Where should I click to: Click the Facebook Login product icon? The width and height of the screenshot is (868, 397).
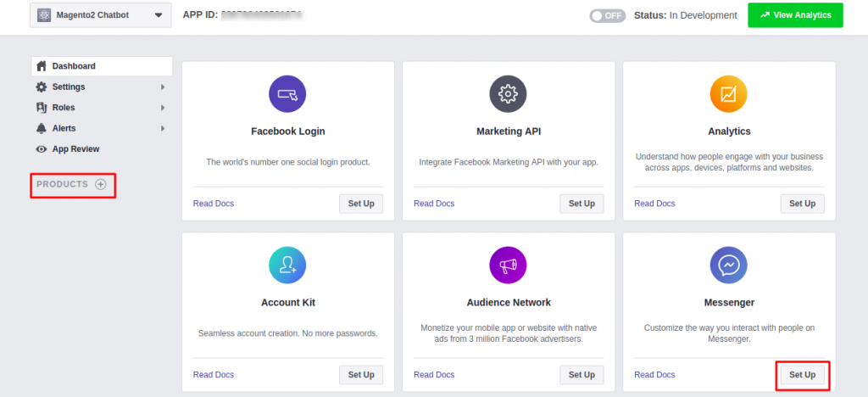[x=287, y=94]
